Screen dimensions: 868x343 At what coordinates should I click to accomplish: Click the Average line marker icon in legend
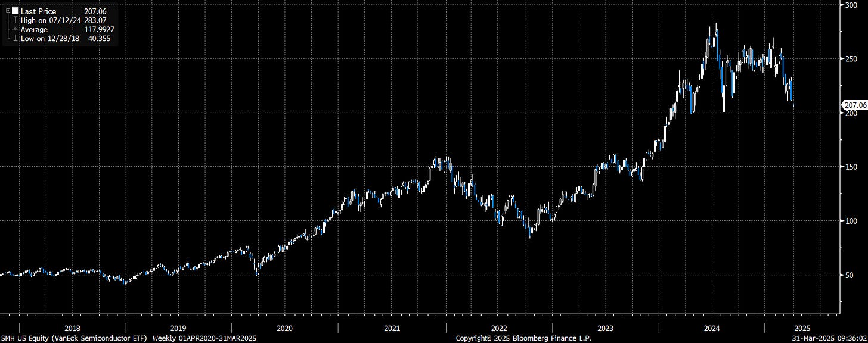point(15,29)
